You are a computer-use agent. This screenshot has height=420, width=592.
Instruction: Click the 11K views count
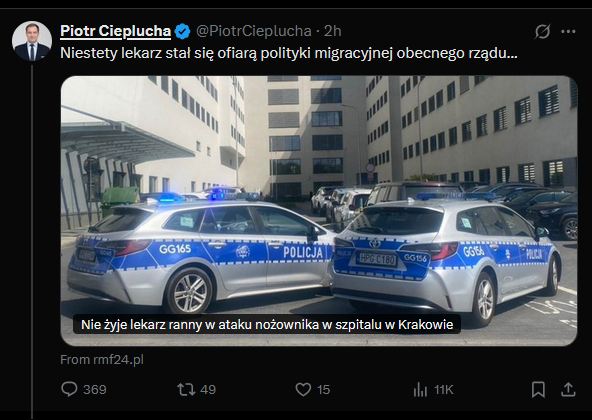tap(443, 389)
